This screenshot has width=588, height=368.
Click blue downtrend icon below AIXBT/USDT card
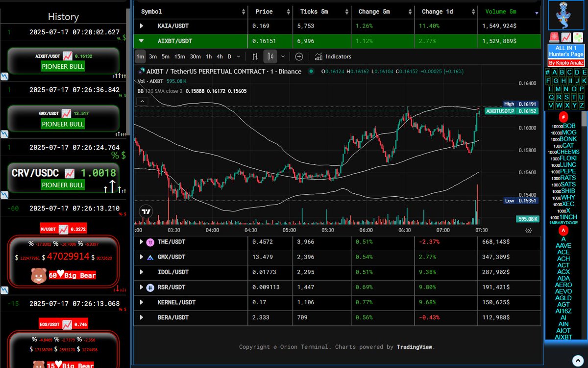point(4,77)
